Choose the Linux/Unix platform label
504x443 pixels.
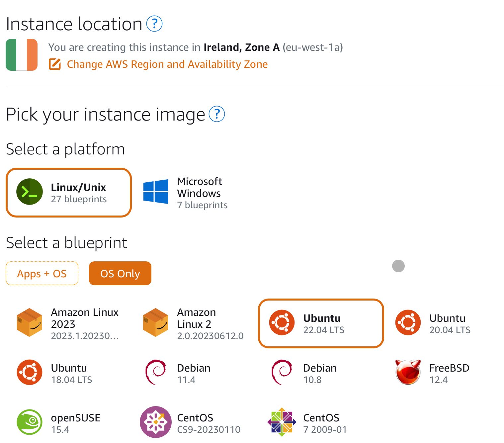78,187
